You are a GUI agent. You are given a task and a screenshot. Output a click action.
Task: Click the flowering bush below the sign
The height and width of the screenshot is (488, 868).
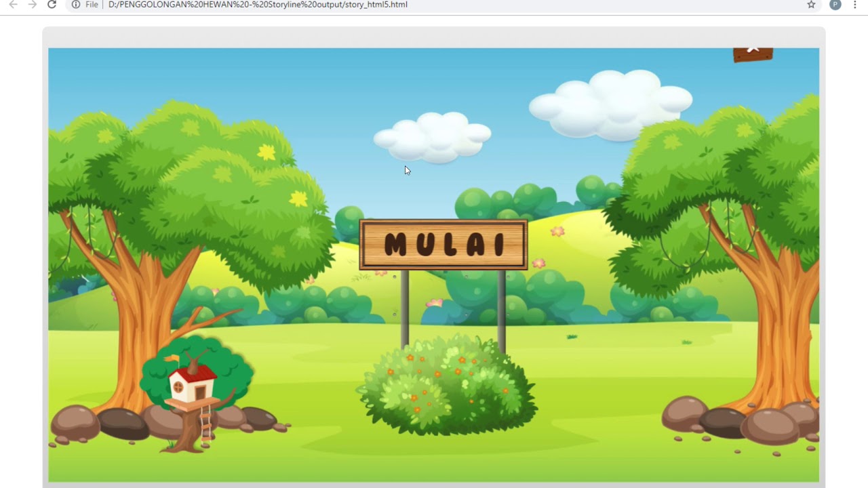(446, 390)
